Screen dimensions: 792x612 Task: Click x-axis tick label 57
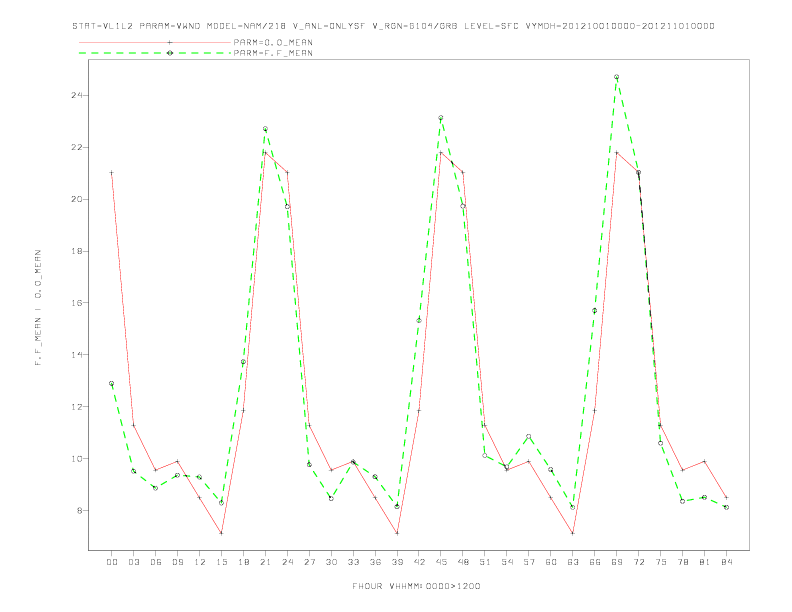tap(529, 562)
